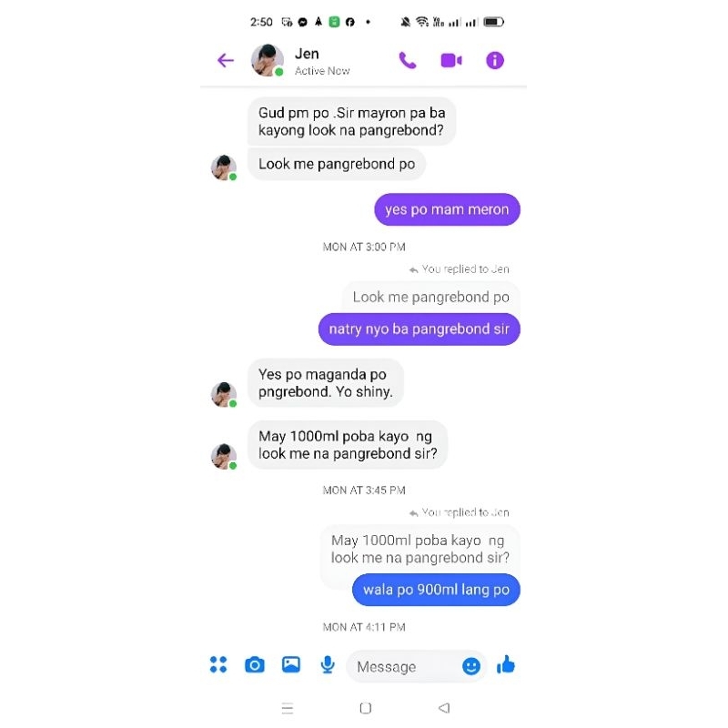Image resolution: width=728 pixels, height=728 pixels.
Task: Start a video call with Jen
Action: (450, 60)
